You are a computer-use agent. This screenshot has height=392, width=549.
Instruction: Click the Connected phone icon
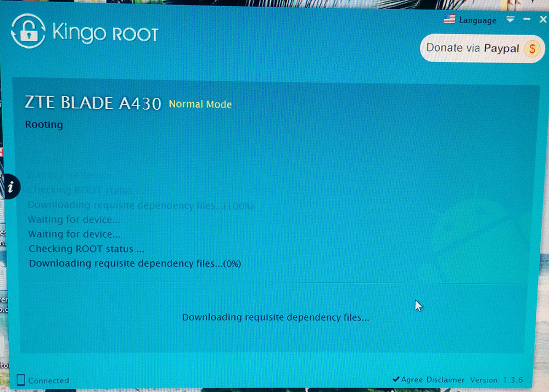(x=21, y=380)
